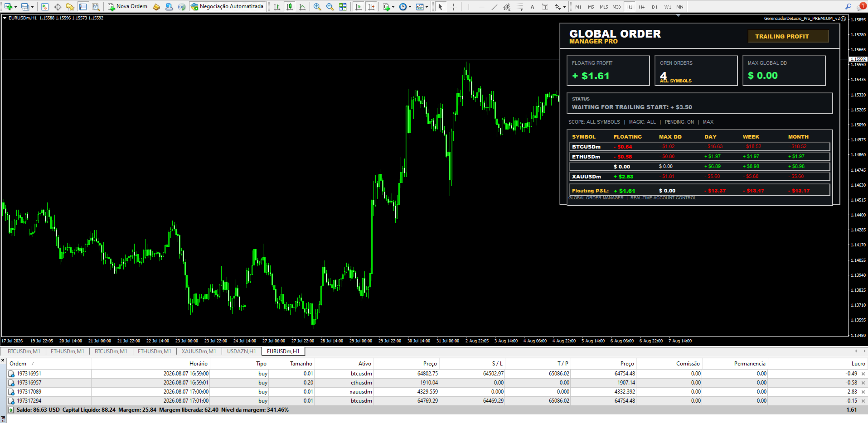
Task: Select the equidistant channel tool
Action: tap(507, 7)
